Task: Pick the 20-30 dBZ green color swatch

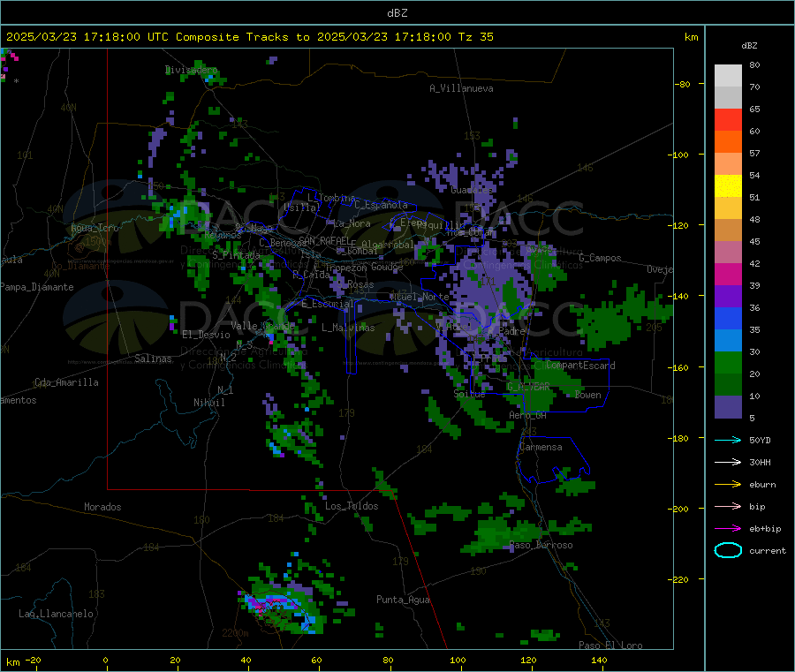Action: coord(728,362)
